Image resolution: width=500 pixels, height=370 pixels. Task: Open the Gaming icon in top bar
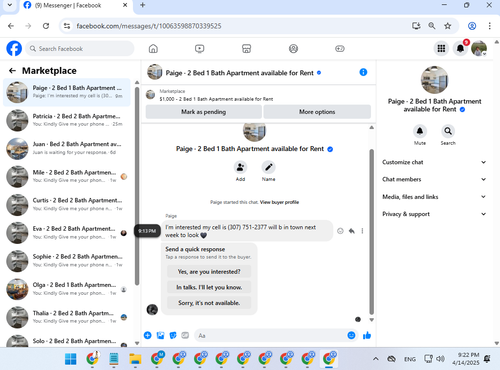[x=340, y=49]
